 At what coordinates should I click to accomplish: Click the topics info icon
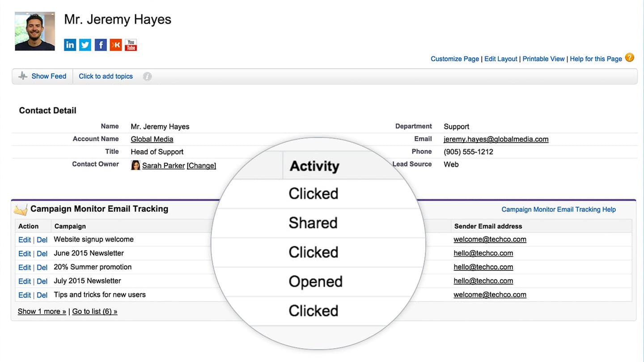147,76
